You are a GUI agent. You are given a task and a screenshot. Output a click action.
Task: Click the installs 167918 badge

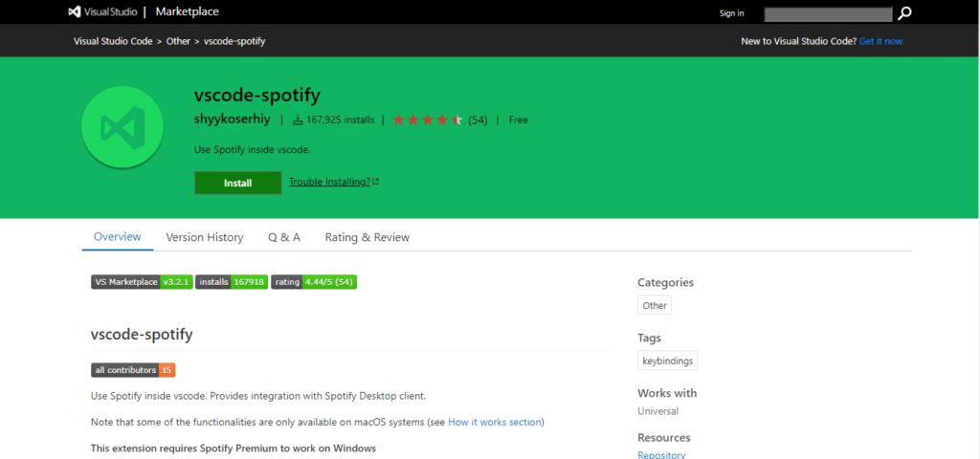[x=232, y=282]
